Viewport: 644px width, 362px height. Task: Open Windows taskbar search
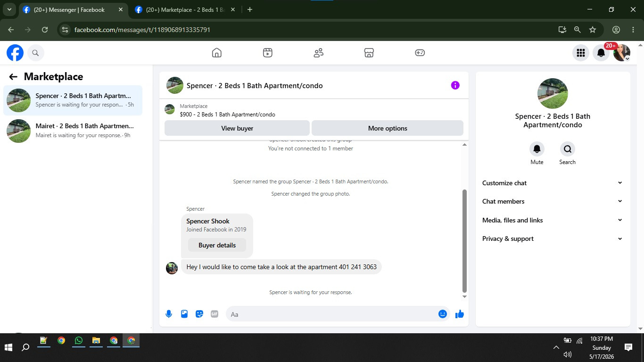[25, 347]
